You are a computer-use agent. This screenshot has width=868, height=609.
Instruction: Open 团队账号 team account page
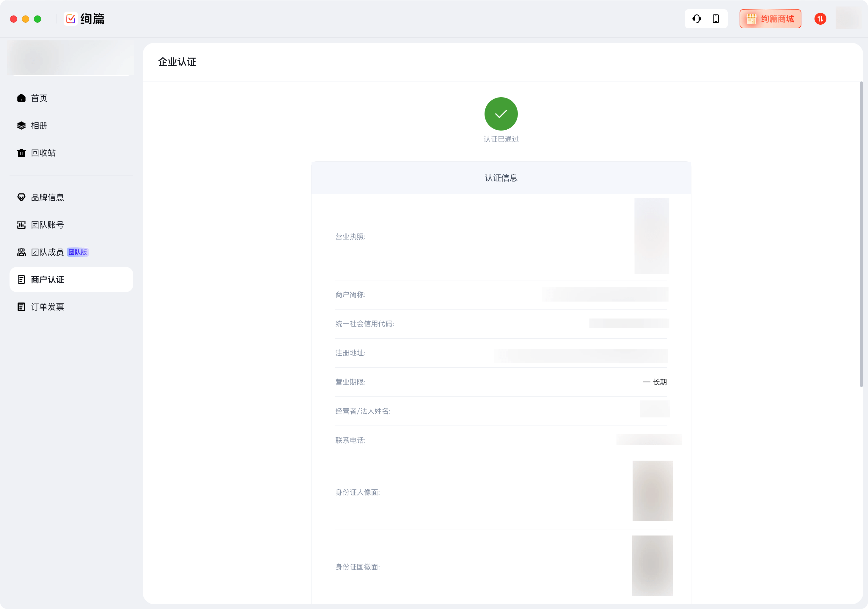[47, 225]
